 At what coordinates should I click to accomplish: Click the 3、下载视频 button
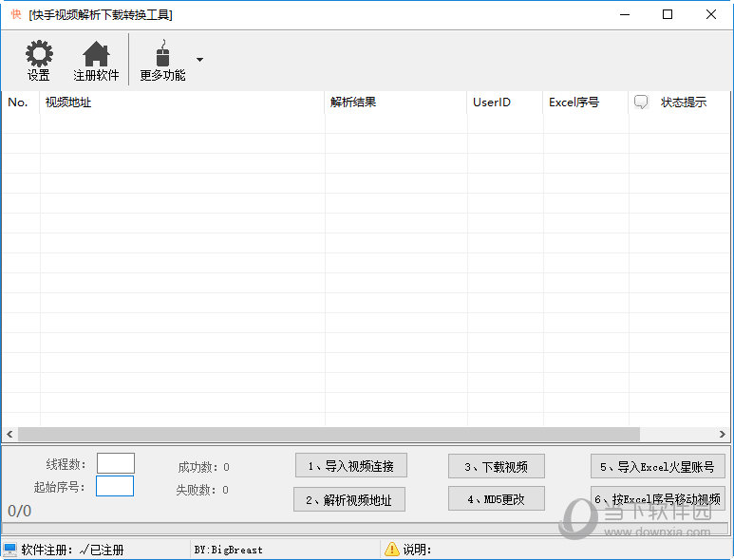(497, 466)
